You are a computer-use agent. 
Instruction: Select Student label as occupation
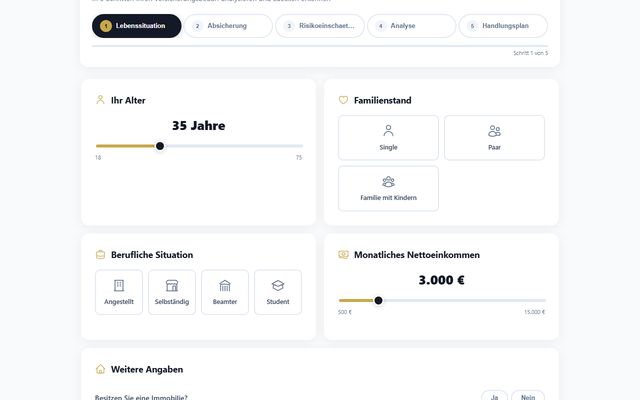click(x=278, y=302)
